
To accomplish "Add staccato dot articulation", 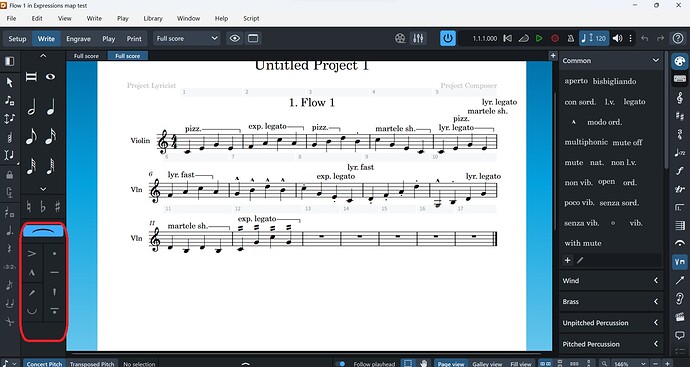I will 54,253.
